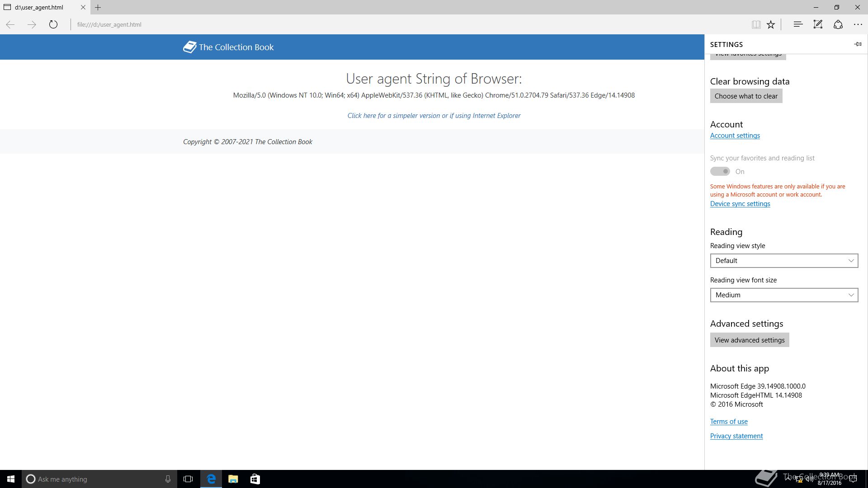Open the Hub three-lines icon

tap(798, 24)
